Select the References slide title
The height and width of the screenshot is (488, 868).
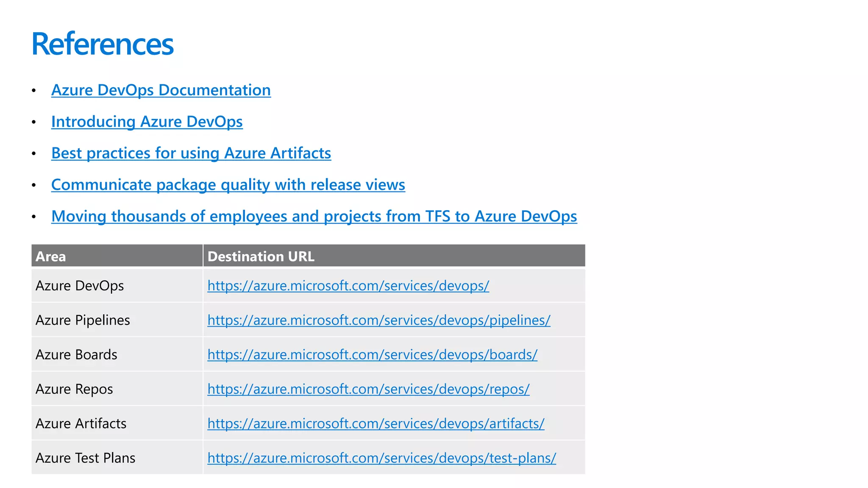point(103,44)
